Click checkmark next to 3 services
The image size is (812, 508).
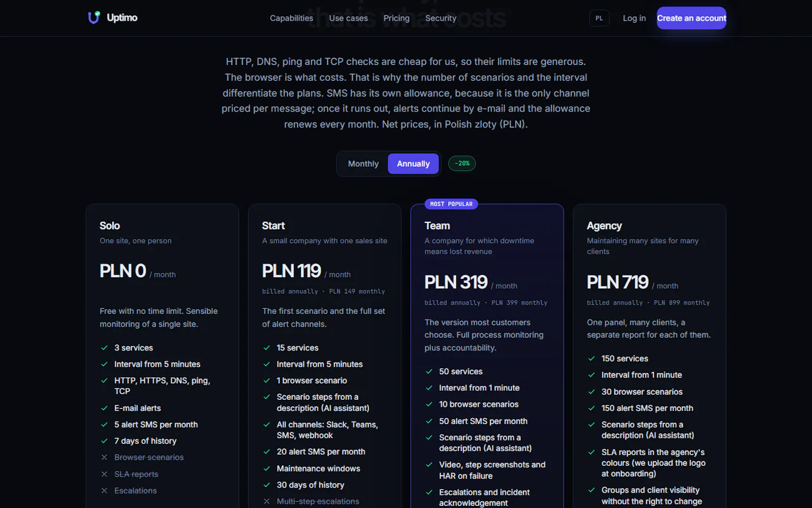click(104, 348)
